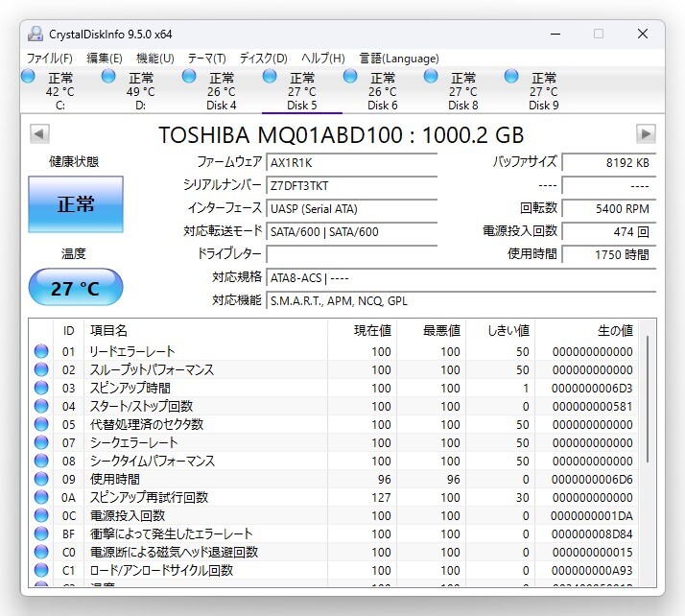Image resolution: width=685 pixels, height=616 pixels.
Task: Switch to Disk 6 status icon
Action: tap(350, 76)
